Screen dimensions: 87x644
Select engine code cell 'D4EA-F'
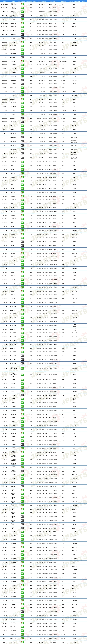[74, 528]
